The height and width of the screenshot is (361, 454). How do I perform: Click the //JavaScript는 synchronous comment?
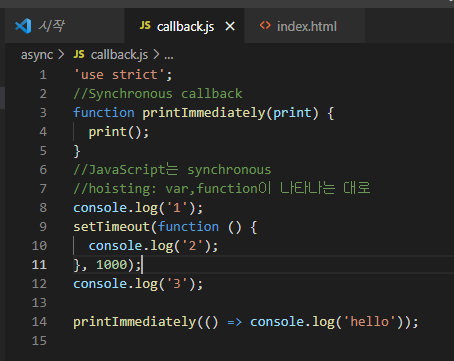[x=172, y=170]
